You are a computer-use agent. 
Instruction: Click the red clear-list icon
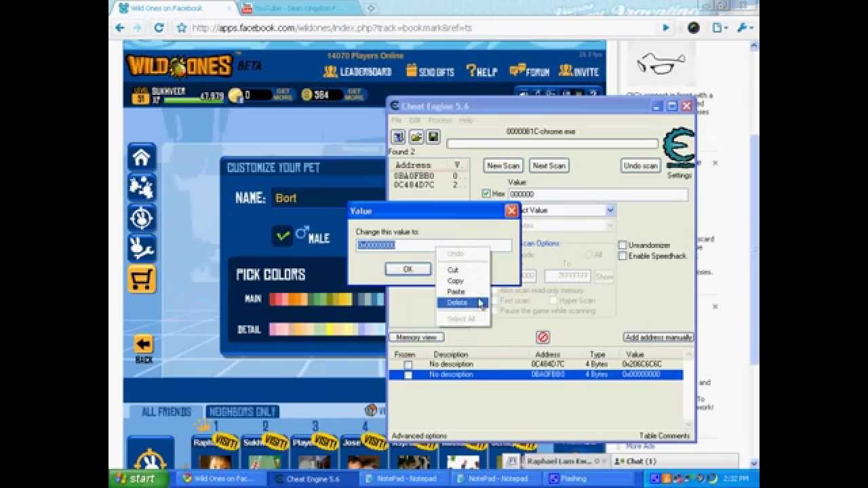click(x=542, y=337)
